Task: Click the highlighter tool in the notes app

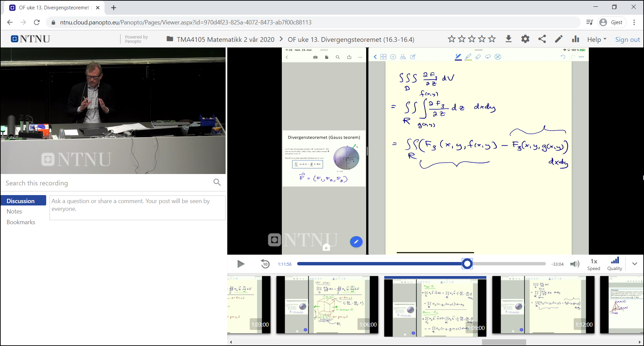Action: click(x=468, y=57)
